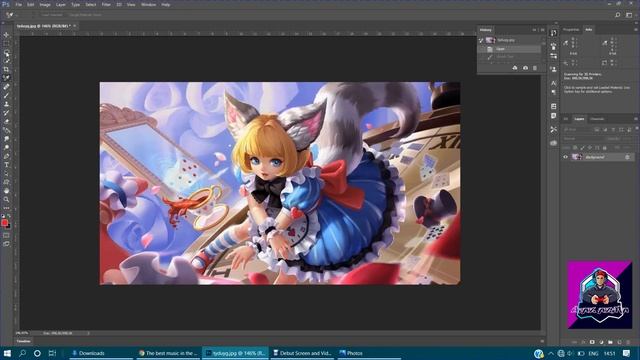The image size is (640, 360).
Task: Toggle lock all in Layers panel
Action: (x=604, y=147)
